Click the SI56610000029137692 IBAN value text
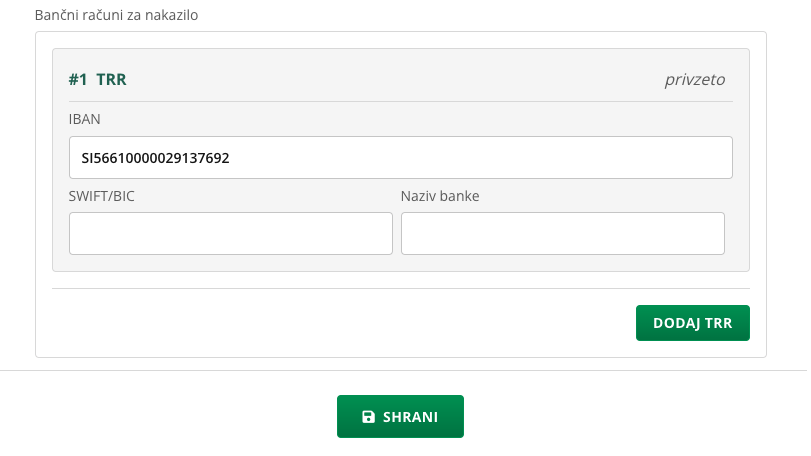Image resolution: width=811 pixels, height=456 pixels. click(155, 158)
